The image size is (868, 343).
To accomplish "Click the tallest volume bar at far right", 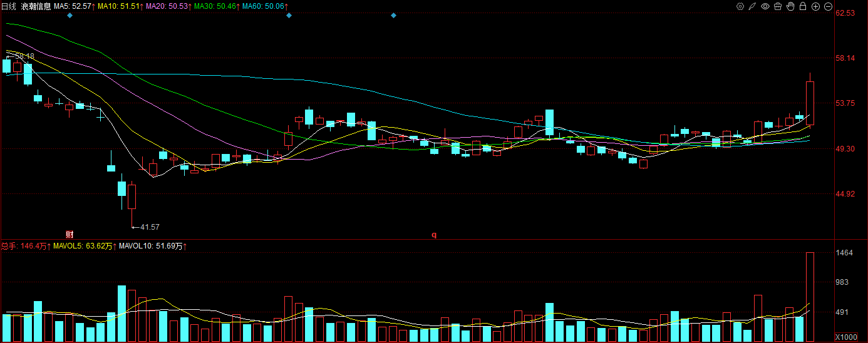I will [x=810, y=297].
